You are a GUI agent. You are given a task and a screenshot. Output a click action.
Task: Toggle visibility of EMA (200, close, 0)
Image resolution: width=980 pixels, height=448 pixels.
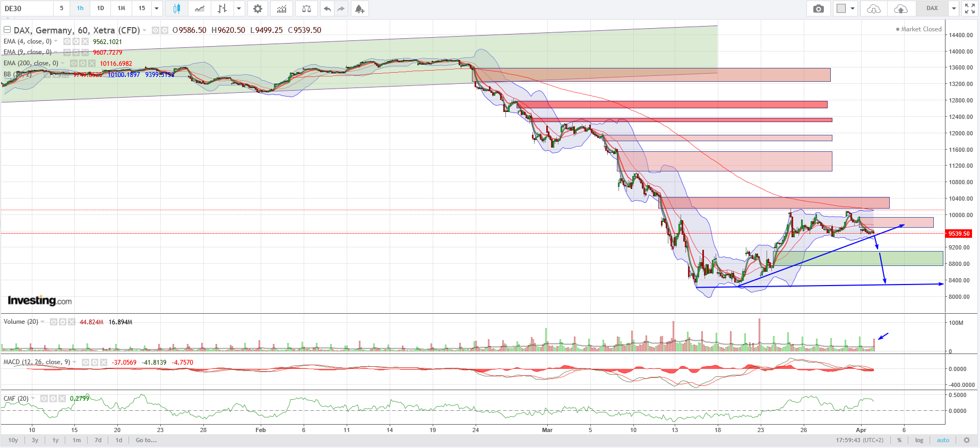(73, 63)
